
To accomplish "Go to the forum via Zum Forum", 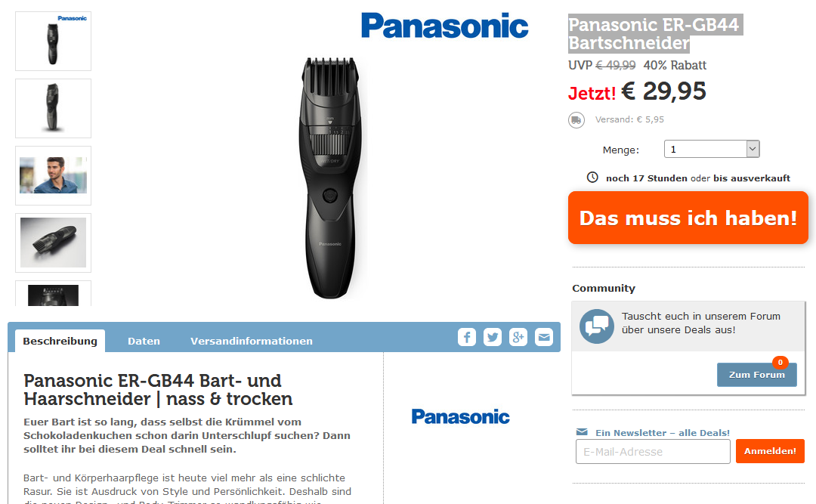I will (x=756, y=374).
